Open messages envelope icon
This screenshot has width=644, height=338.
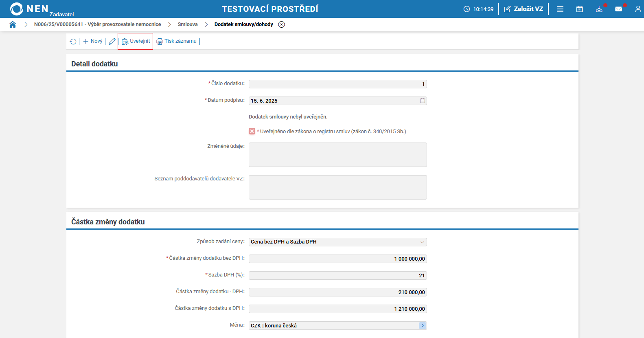coord(619,9)
